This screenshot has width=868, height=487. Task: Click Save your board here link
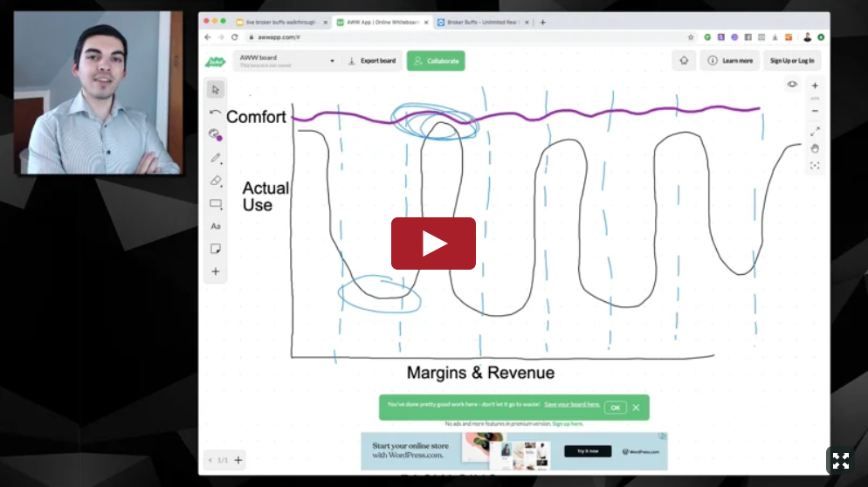click(572, 405)
